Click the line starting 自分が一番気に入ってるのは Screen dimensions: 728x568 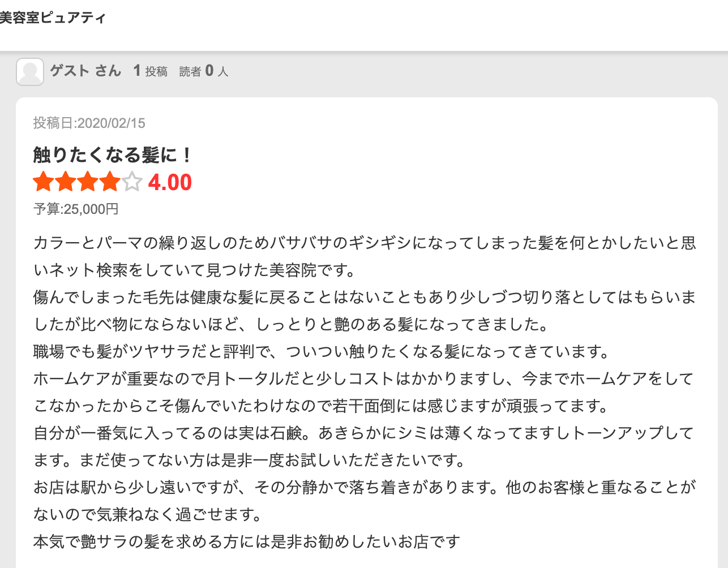click(x=363, y=433)
